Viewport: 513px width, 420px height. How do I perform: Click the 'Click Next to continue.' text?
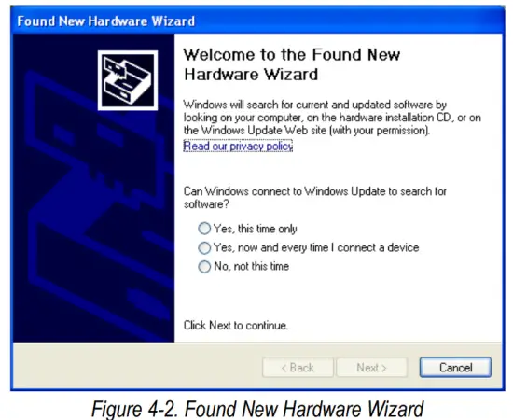coord(236,325)
